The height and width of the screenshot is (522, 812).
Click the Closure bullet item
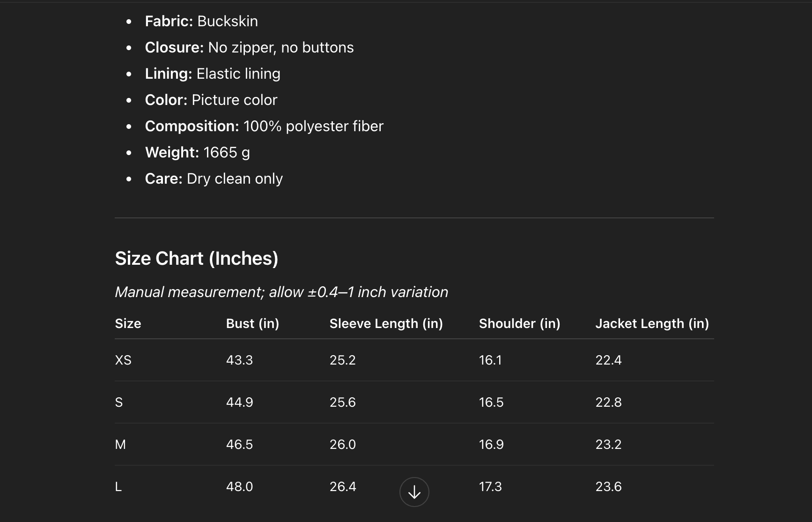tap(249, 47)
